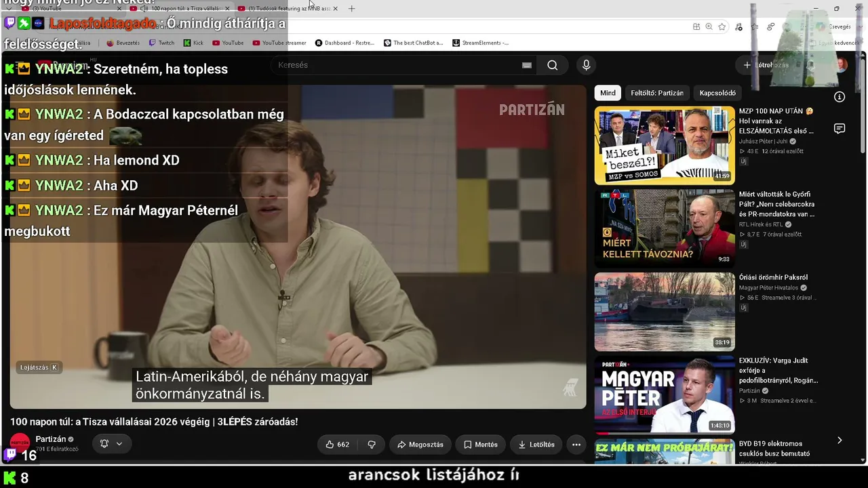
Task: Click the Megosztás share button
Action: pos(420,445)
